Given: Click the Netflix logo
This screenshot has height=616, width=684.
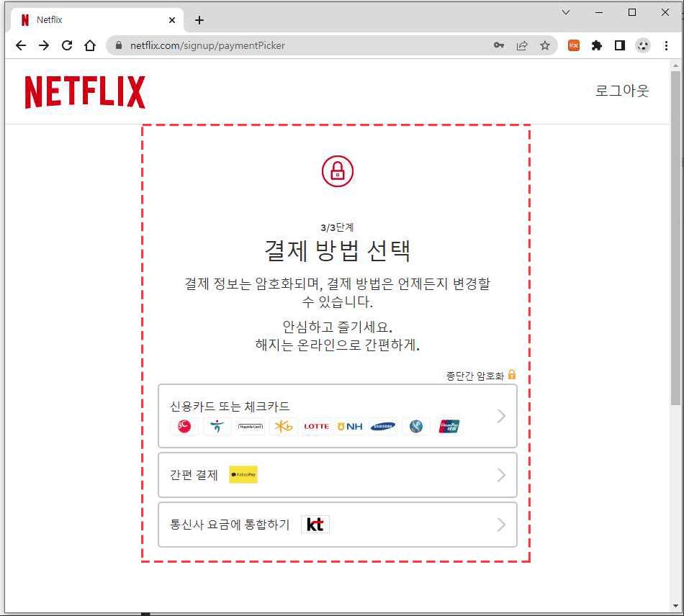Looking at the screenshot, I should [x=85, y=92].
